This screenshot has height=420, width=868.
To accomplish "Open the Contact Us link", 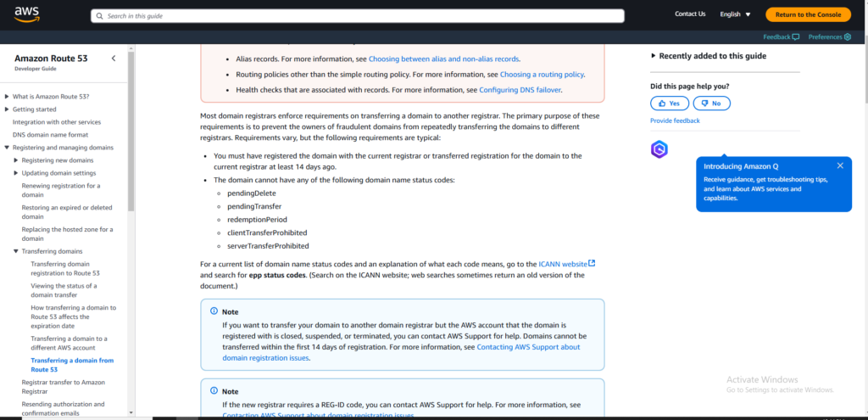I will click(690, 14).
